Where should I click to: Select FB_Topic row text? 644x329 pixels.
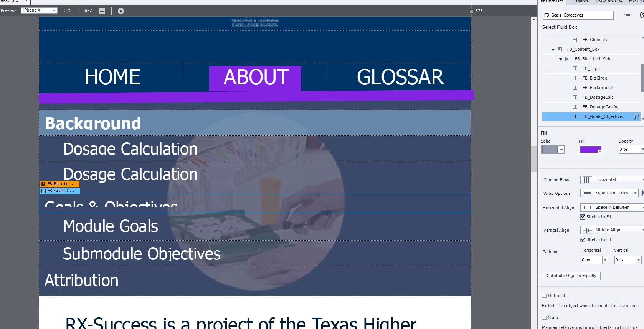pos(591,68)
